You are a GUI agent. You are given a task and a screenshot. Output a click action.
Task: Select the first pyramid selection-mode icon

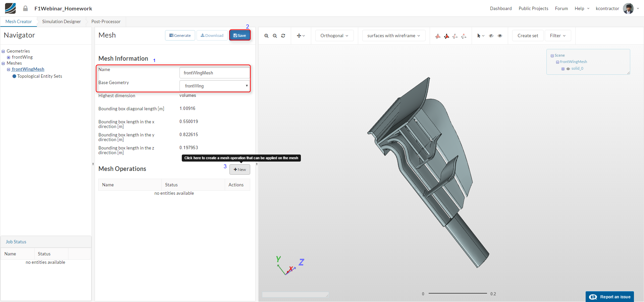(x=438, y=36)
